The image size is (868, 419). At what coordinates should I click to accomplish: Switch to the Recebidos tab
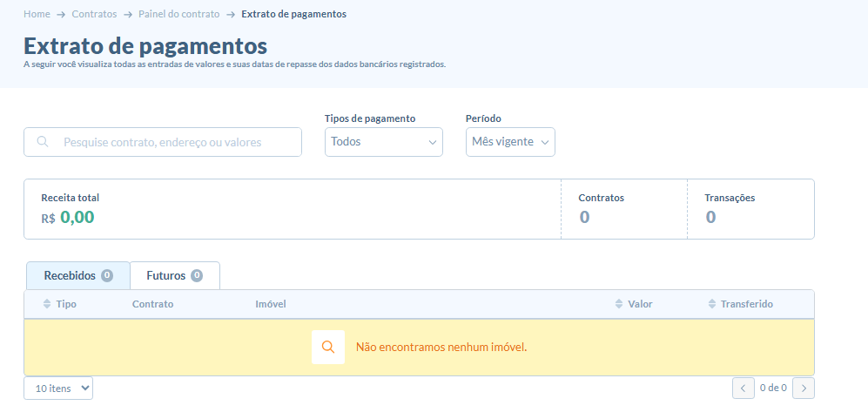pyautogui.click(x=78, y=275)
